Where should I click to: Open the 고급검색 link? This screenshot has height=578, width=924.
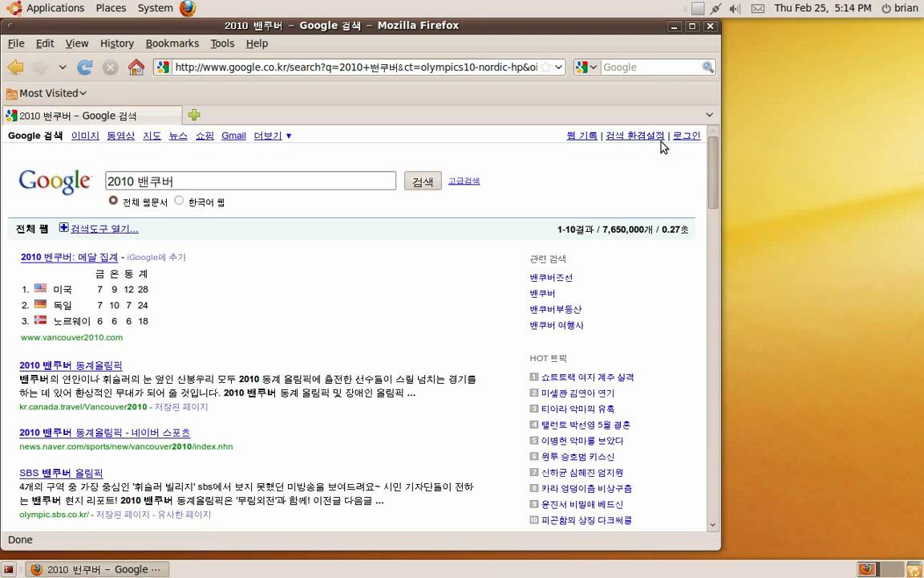464,181
